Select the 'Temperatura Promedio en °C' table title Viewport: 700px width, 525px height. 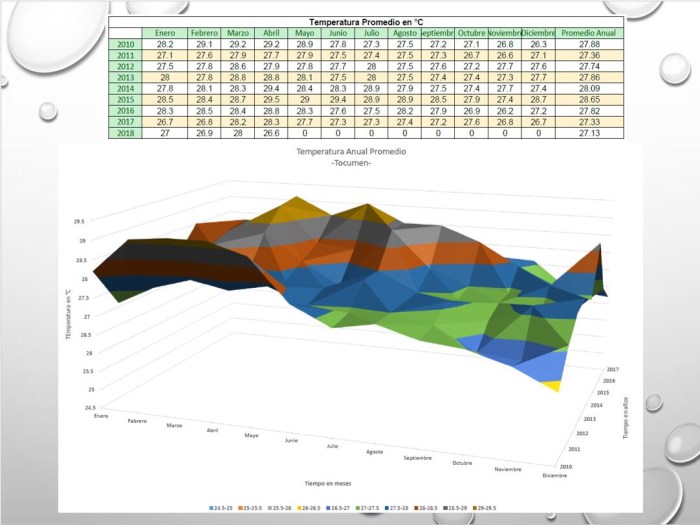[367, 21]
